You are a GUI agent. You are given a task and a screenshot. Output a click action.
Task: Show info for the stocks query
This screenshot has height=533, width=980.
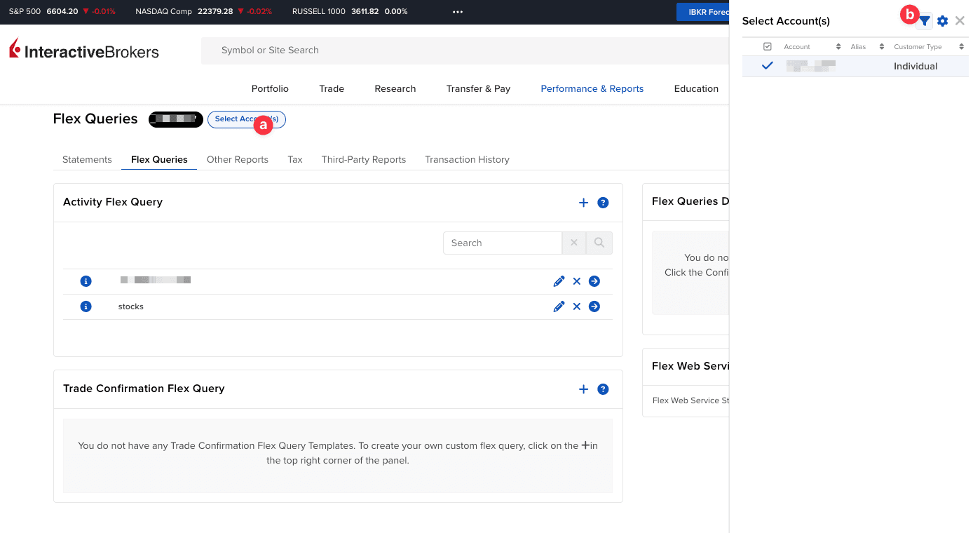tap(86, 306)
